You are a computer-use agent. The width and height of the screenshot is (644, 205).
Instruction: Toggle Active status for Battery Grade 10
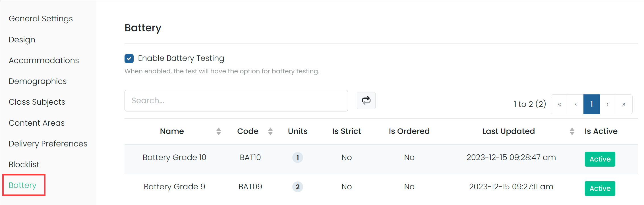coord(600,159)
